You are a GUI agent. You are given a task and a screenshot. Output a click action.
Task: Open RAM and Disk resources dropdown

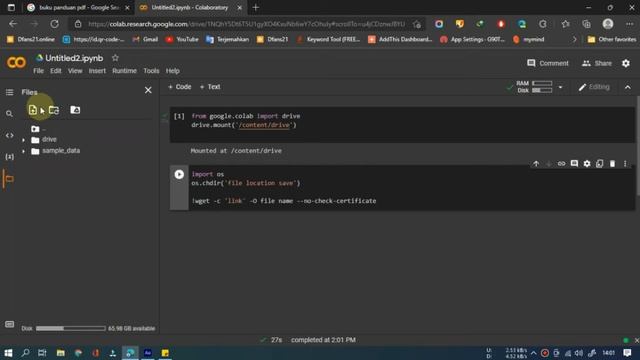pos(560,87)
